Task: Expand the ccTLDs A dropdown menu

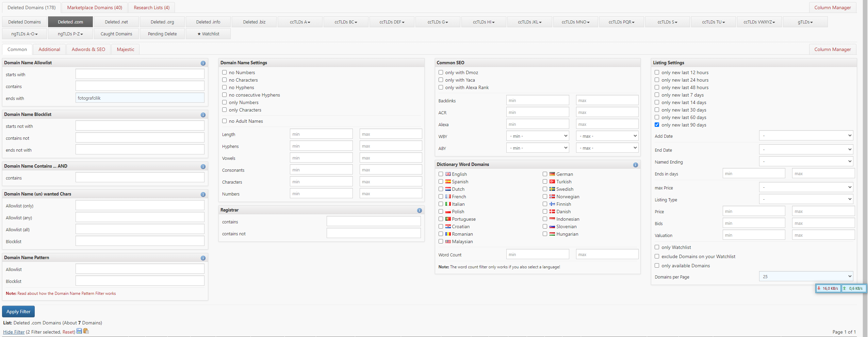Action: (300, 22)
